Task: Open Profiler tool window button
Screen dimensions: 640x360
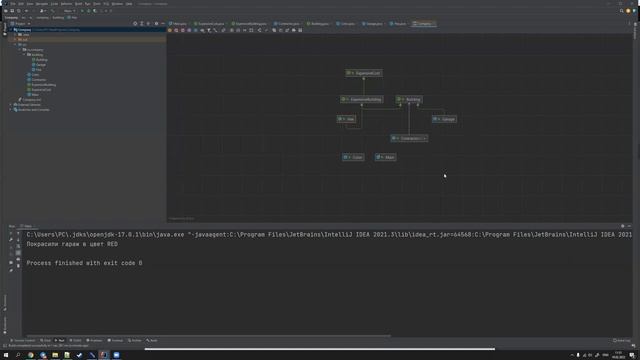Action: coord(134,340)
